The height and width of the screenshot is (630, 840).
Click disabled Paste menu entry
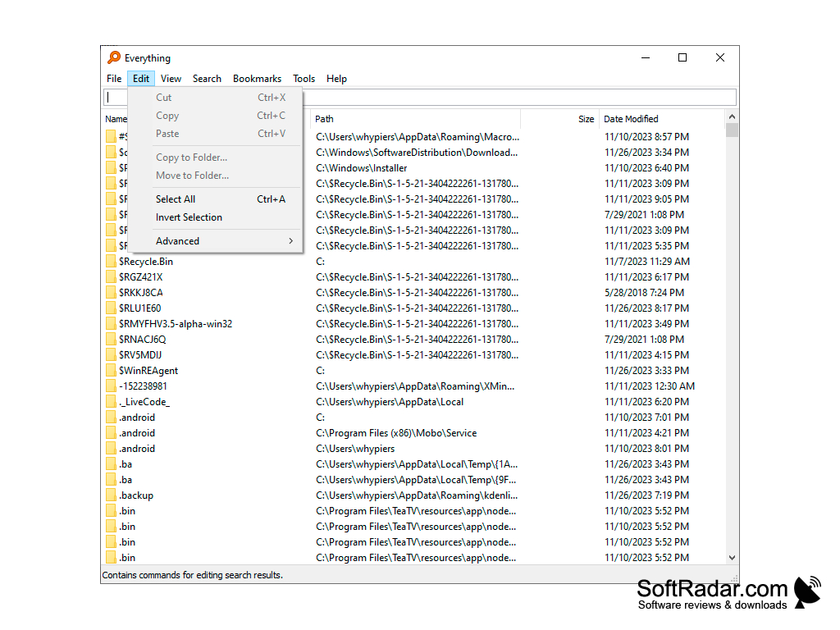pyautogui.click(x=216, y=134)
